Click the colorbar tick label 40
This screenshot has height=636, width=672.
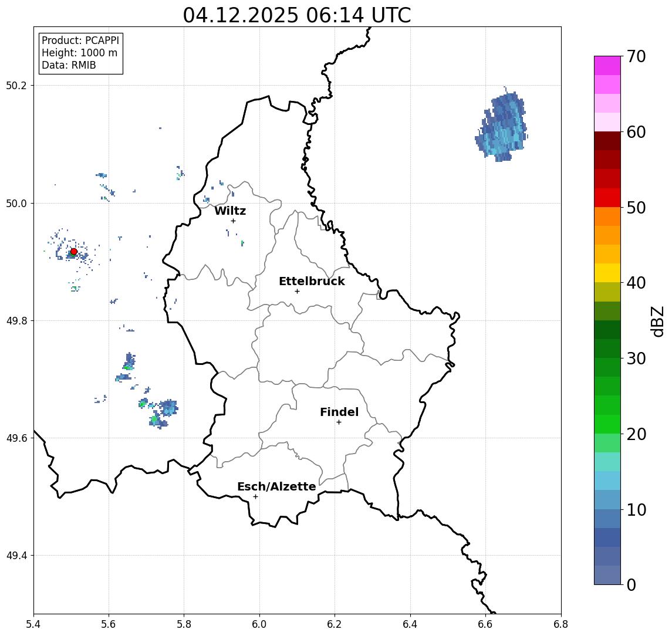pyautogui.click(x=636, y=283)
